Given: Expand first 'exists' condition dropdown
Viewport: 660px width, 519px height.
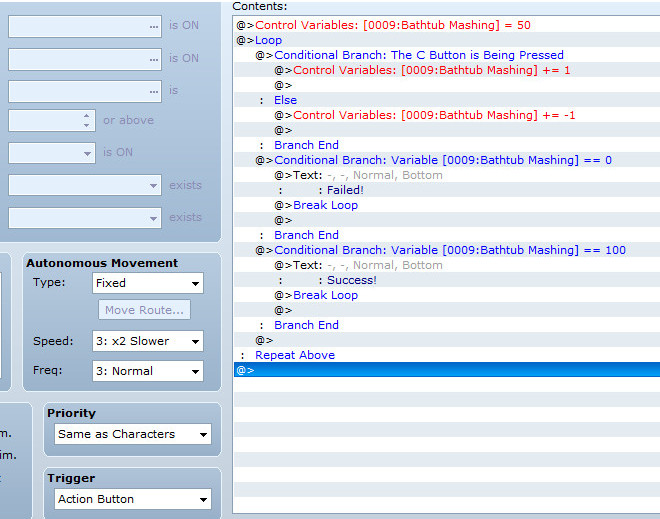Looking at the screenshot, I should 85,185.
